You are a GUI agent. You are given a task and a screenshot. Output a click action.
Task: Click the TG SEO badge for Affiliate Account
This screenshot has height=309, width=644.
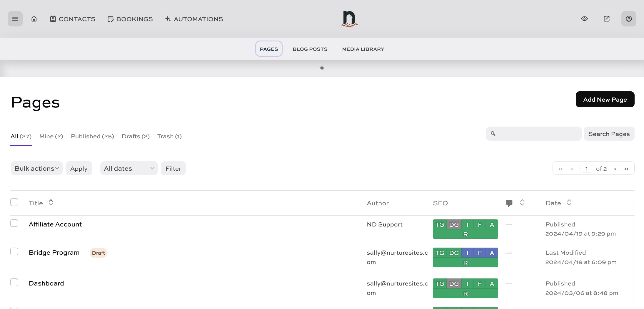tap(440, 225)
